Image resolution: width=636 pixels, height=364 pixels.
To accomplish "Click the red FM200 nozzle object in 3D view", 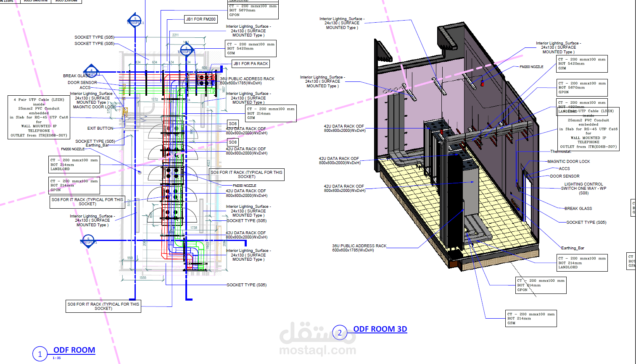I will pos(482,84).
